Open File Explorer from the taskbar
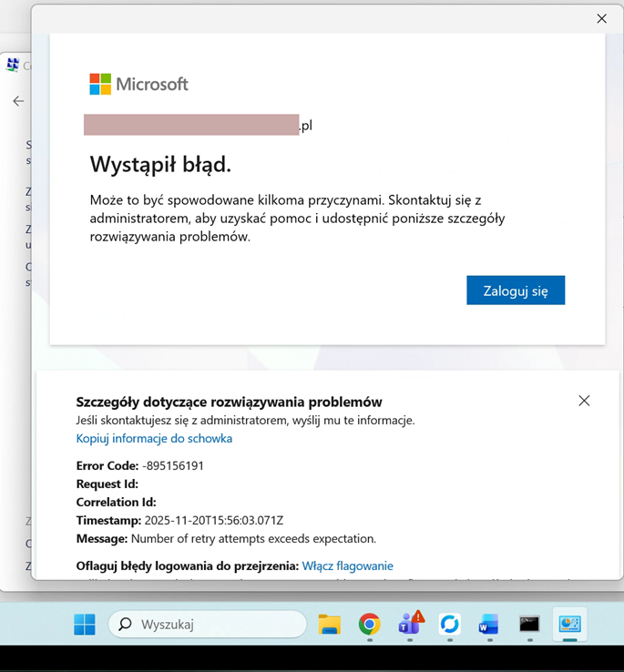Viewport: 624px width, 672px height. [x=330, y=624]
